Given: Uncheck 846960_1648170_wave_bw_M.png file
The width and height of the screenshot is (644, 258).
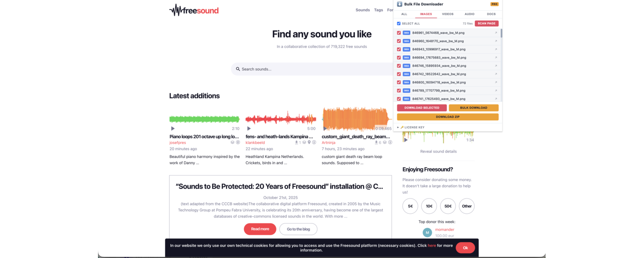Looking at the screenshot, I should click(399, 41).
